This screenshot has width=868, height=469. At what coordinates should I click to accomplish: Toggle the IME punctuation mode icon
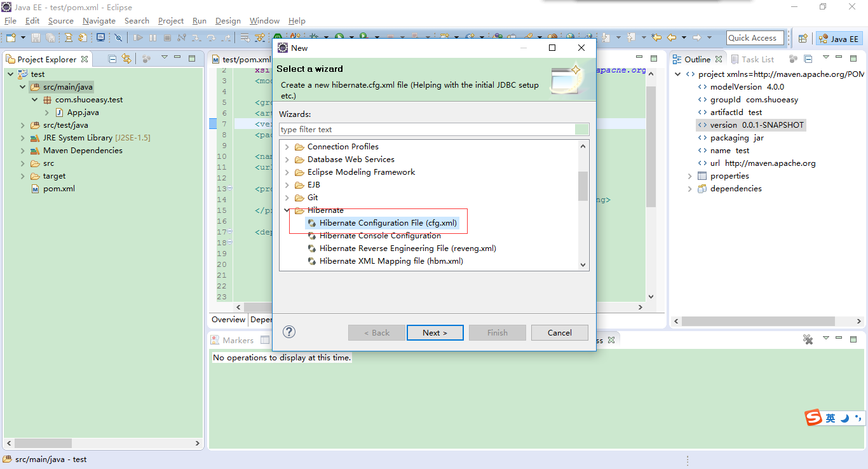[x=858, y=418]
